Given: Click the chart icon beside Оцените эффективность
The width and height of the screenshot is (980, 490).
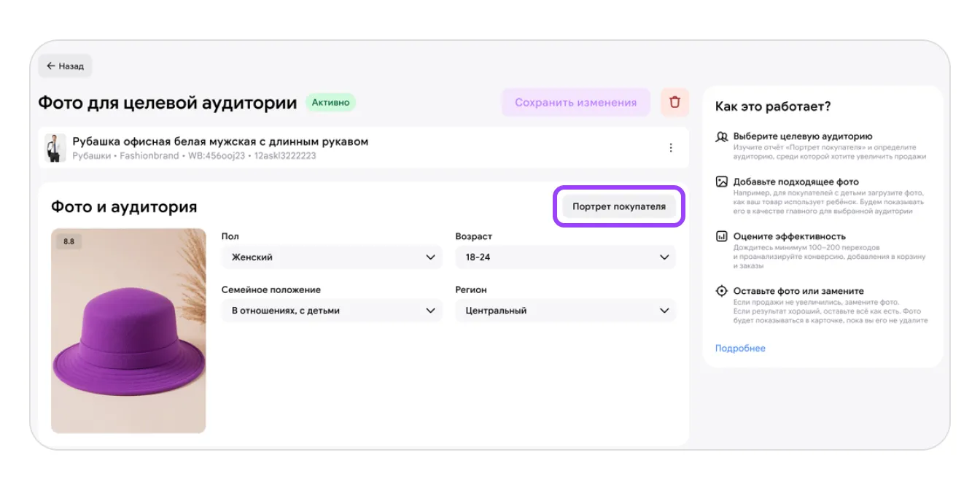Looking at the screenshot, I should point(721,236).
